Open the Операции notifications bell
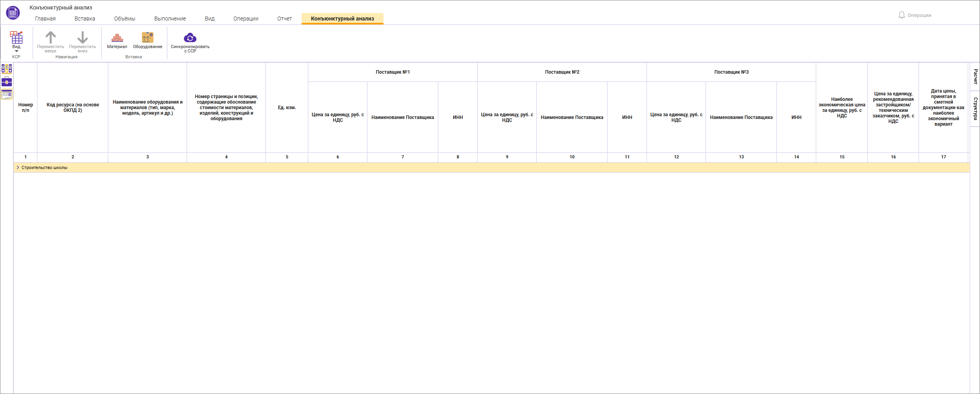Screen dimensions: 980x394 [x=902, y=15]
